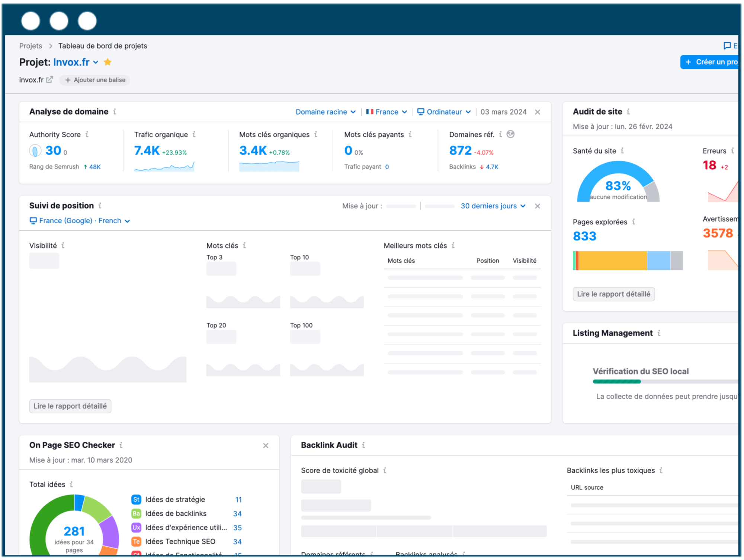The image size is (744, 560).
Task: Click the Créer un projet button
Action: [x=710, y=62]
